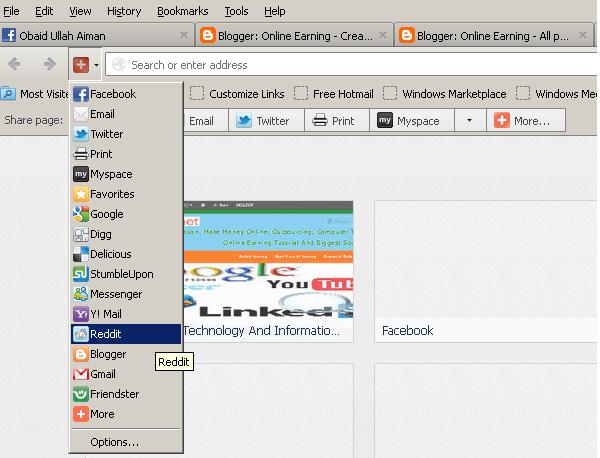Click the Print printer icon in dropdown list

(81, 154)
